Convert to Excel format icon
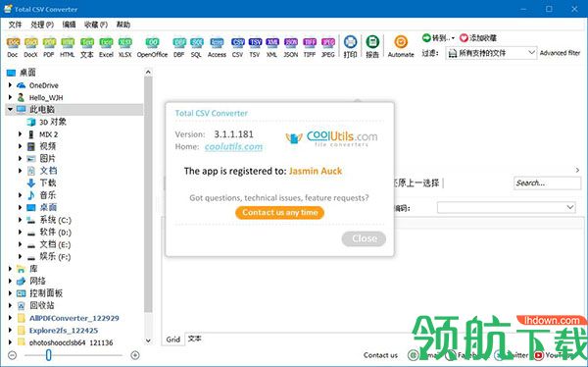588x367 pixels. 106,42
